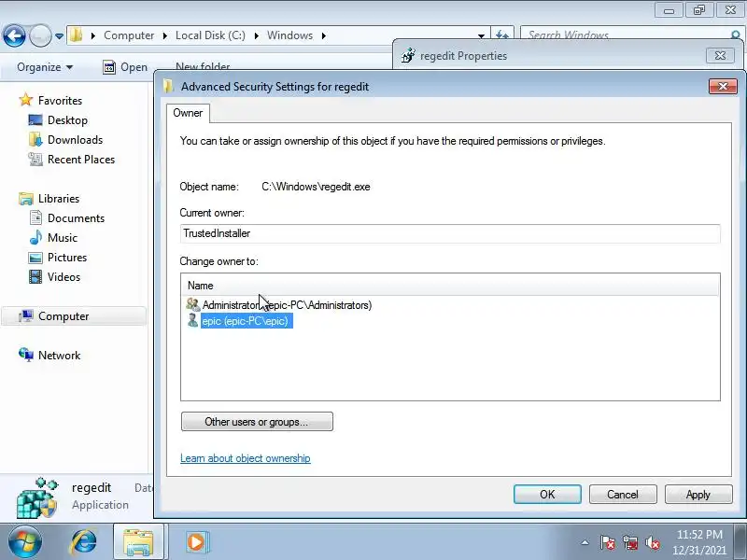Open Windows Media Player from taskbar

click(x=196, y=542)
